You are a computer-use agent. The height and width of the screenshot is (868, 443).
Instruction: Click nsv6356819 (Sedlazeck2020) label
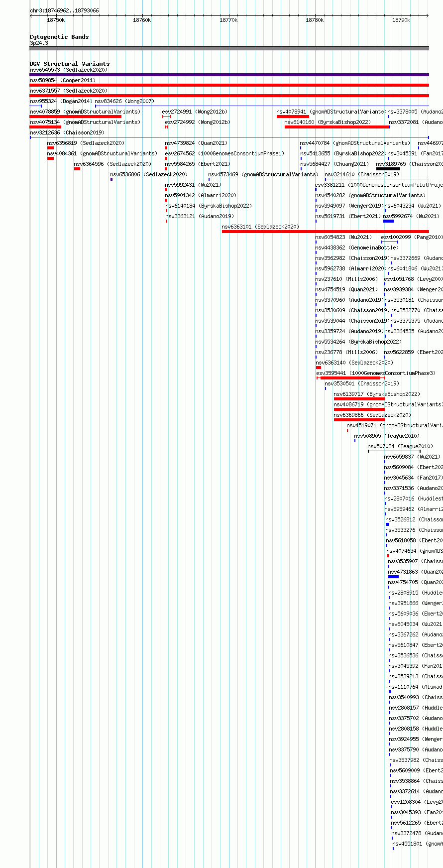[86, 143]
